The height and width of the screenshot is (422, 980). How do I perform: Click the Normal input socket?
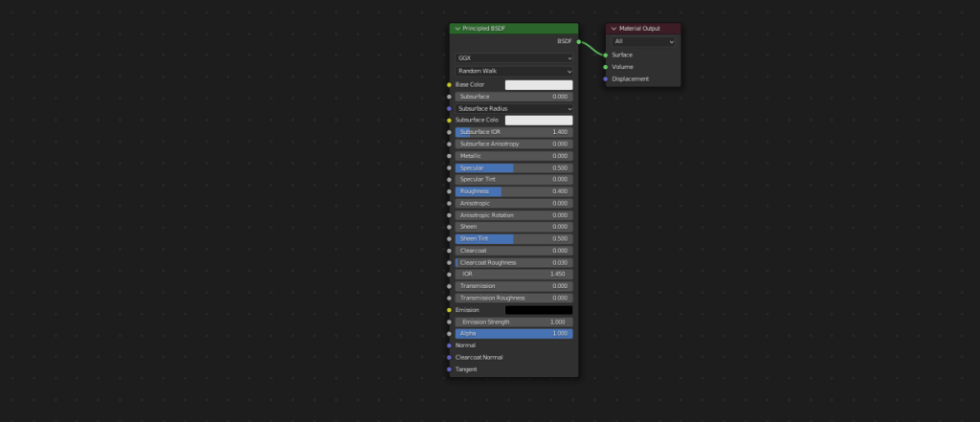coord(450,345)
